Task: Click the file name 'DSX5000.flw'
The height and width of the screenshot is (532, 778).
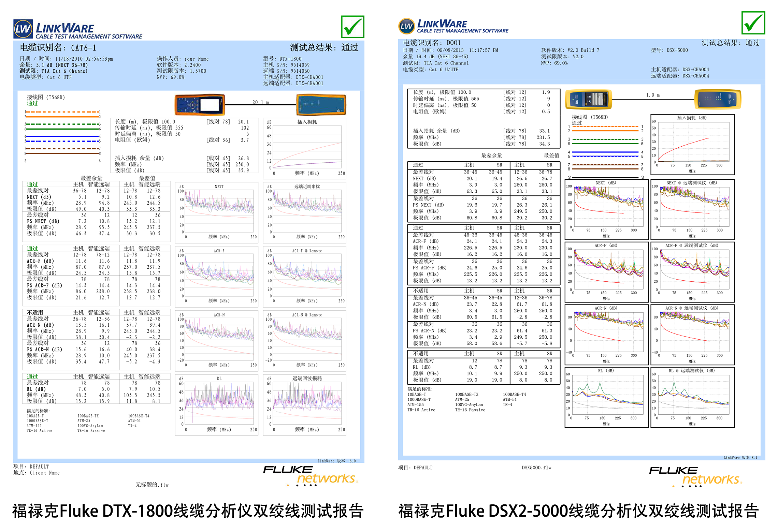Action: 536,468
